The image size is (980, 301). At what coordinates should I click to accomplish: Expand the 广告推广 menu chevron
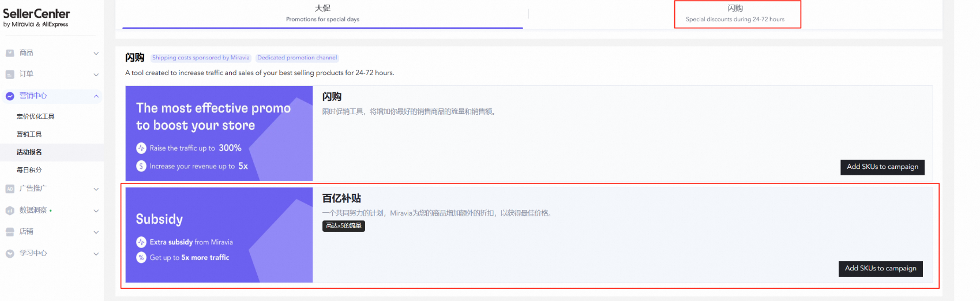pyautogui.click(x=96, y=189)
